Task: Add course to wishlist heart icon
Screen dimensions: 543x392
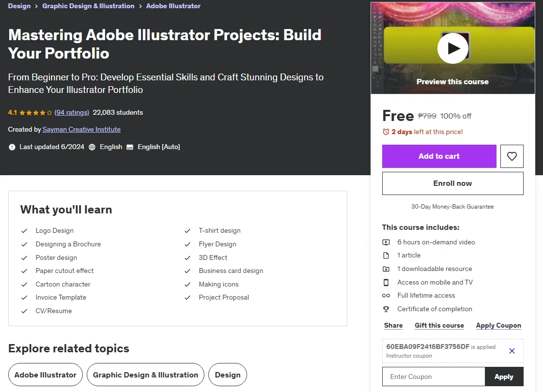Action: 512,156
